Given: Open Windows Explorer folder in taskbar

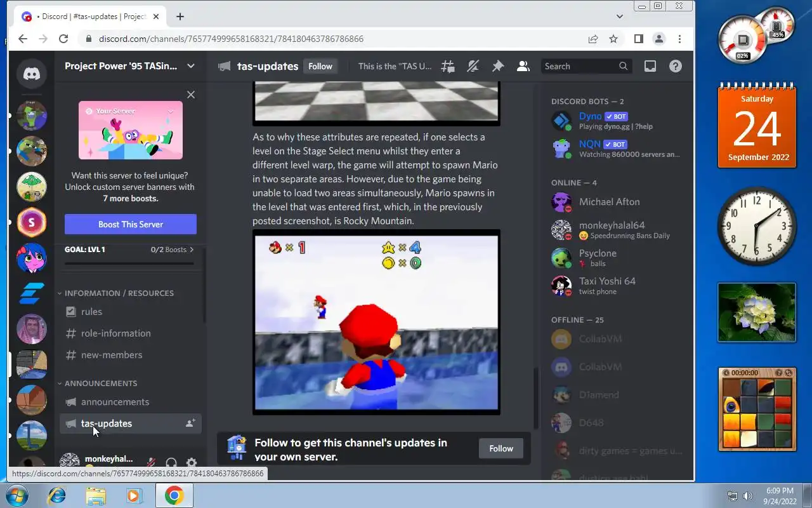Looking at the screenshot, I should click(96, 495).
